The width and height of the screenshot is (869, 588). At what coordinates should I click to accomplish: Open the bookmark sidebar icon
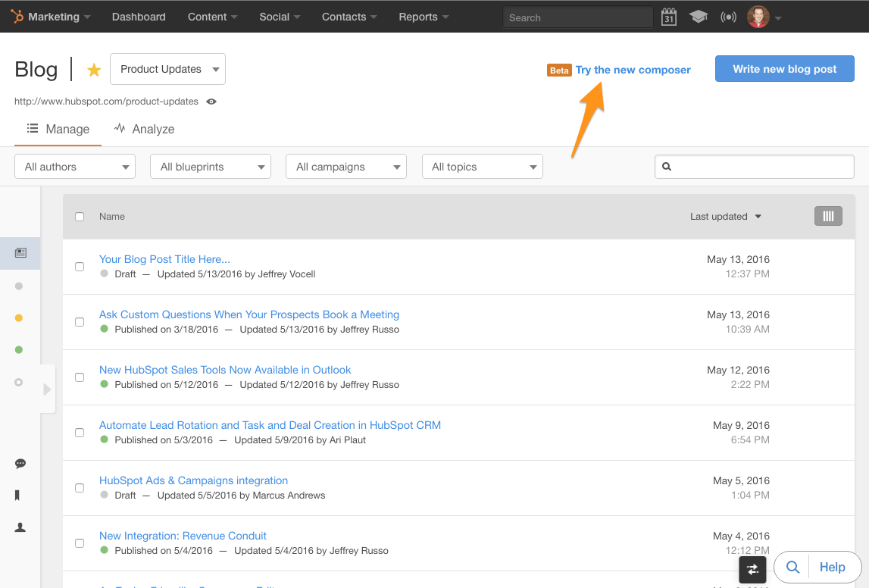tap(17, 495)
